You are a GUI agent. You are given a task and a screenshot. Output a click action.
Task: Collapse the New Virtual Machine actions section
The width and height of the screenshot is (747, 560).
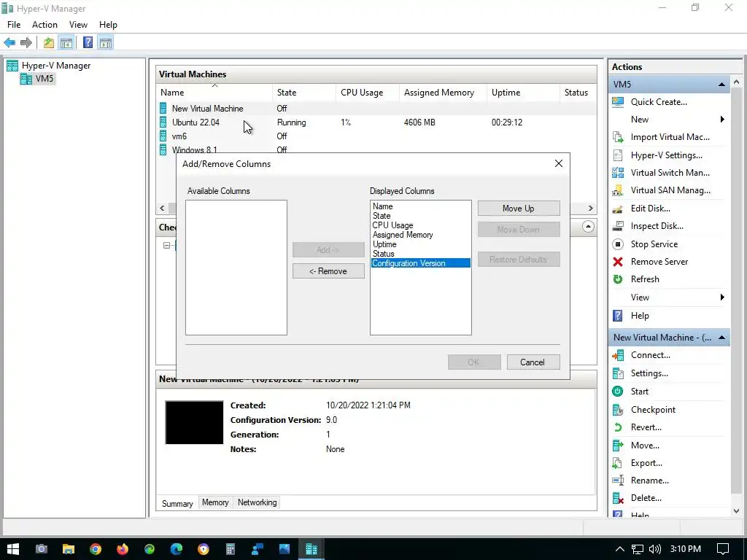tap(721, 338)
